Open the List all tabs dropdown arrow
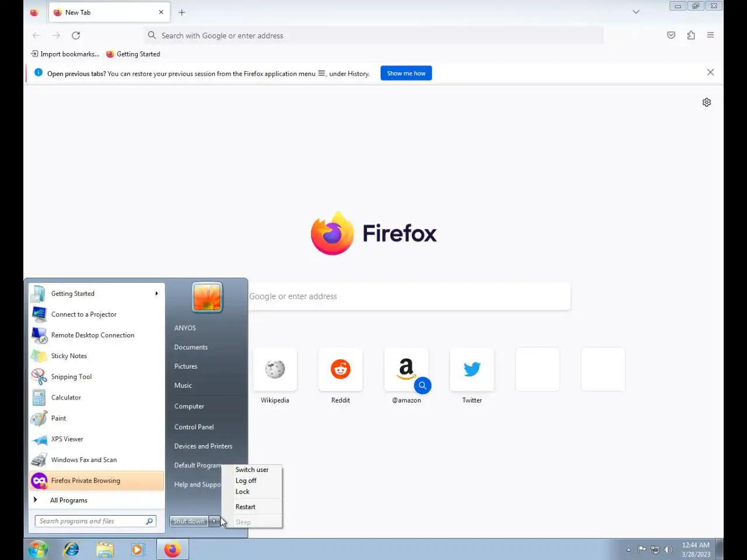Image resolution: width=747 pixels, height=560 pixels. click(x=636, y=12)
